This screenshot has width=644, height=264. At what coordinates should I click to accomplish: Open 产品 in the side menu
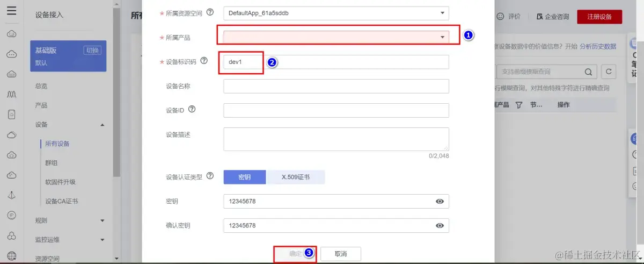pos(41,105)
